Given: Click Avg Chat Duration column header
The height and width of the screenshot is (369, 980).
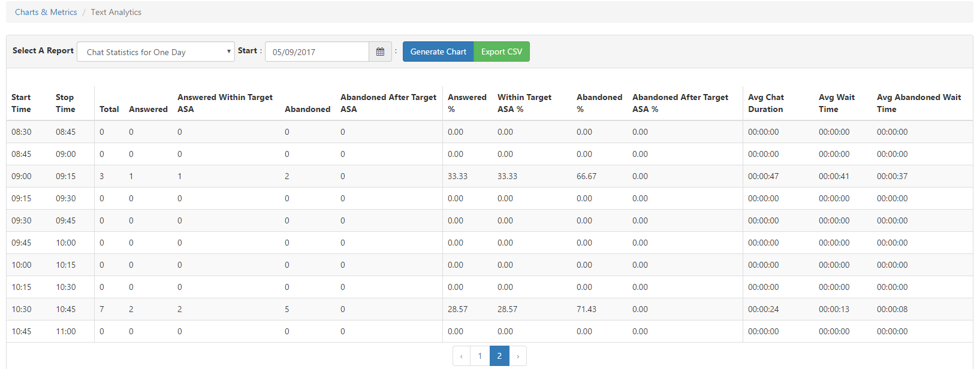Looking at the screenshot, I should click(x=766, y=103).
